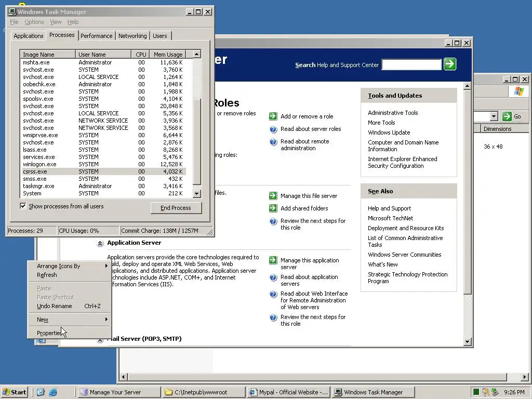The width and height of the screenshot is (532, 399).
Task: Switch to Mypal Official Website taskbar button
Action: [289, 392]
